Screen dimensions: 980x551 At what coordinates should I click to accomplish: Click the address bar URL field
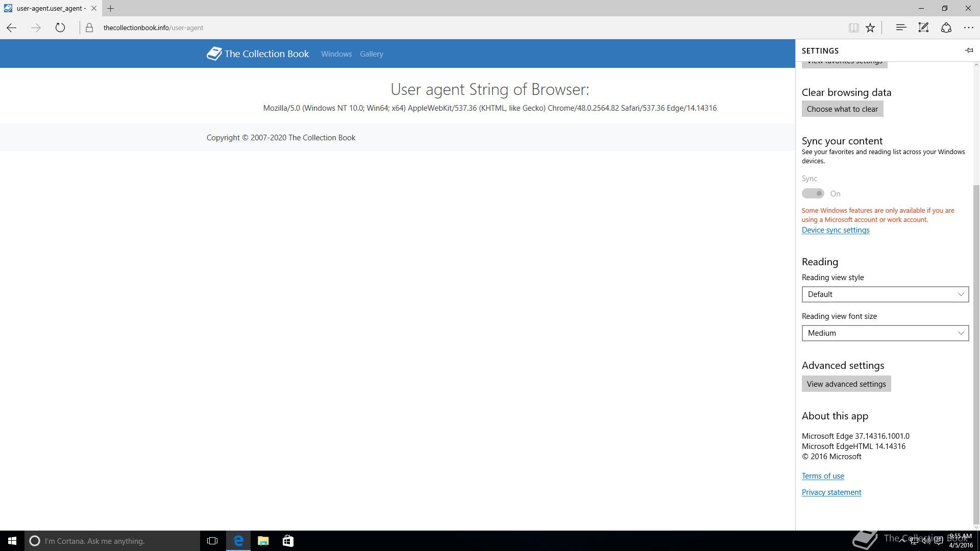[306, 28]
